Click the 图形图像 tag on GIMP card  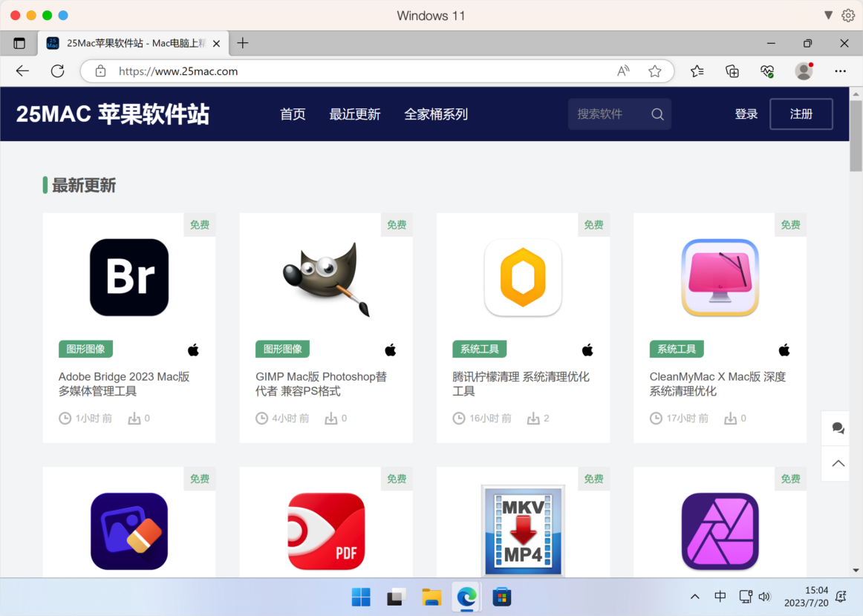tap(283, 349)
